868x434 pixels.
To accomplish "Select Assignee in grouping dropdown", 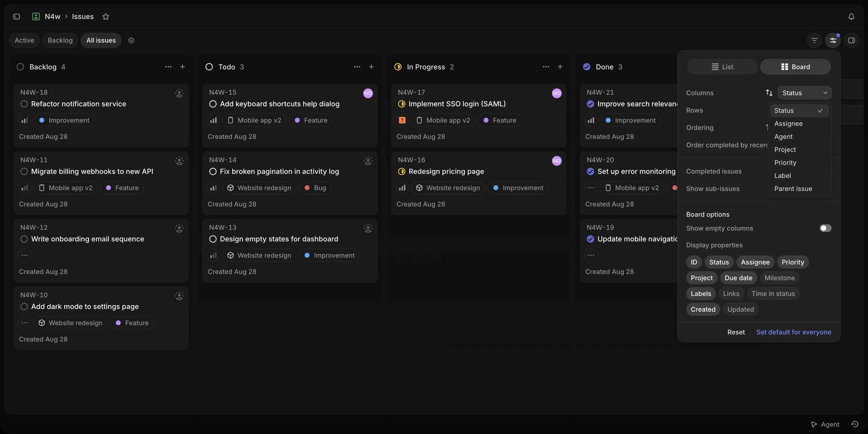I will pos(799,124).
